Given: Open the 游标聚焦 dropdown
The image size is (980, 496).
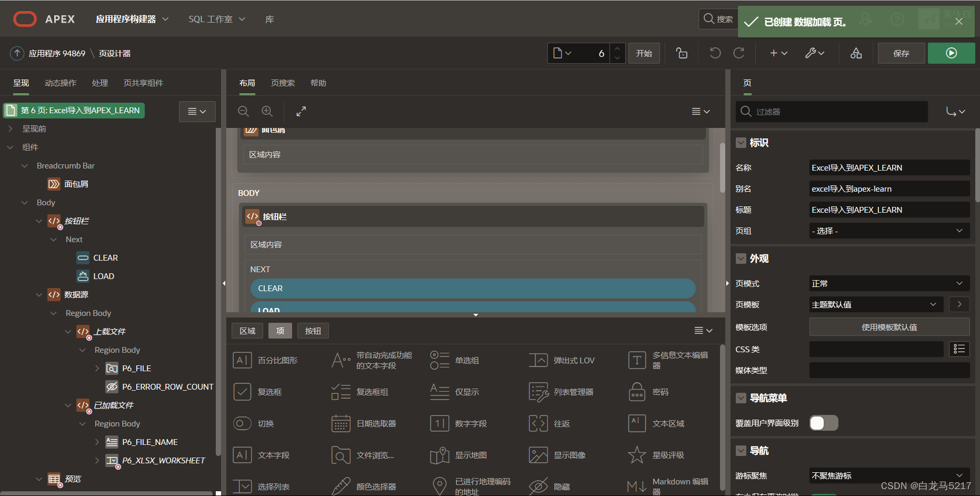Looking at the screenshot, I should click(889, 475).
